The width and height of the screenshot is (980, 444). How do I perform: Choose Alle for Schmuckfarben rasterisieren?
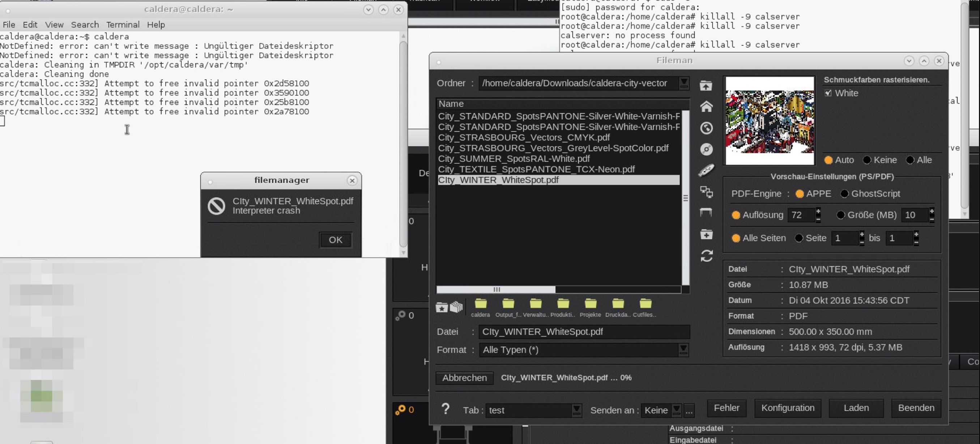[x=910, y=160]
